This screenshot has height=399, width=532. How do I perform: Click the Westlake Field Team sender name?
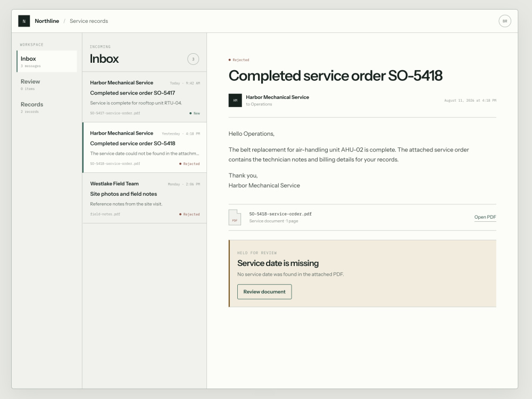pos(114,184)
